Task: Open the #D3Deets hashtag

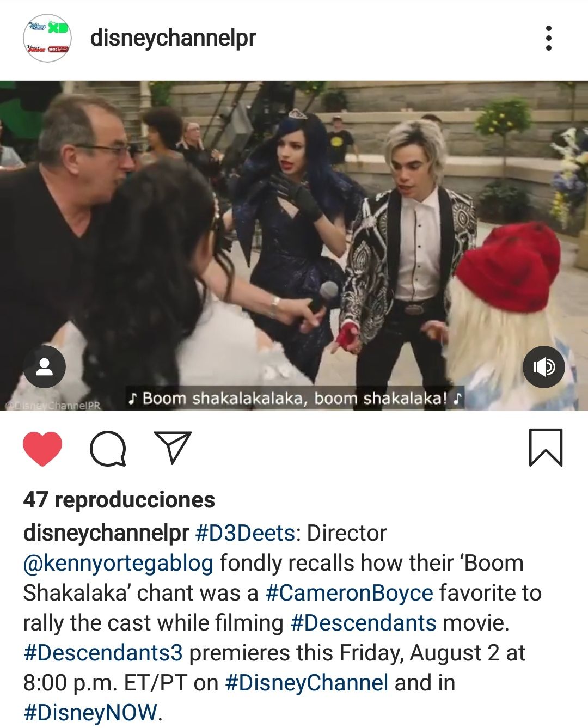Action: (245, 533)
